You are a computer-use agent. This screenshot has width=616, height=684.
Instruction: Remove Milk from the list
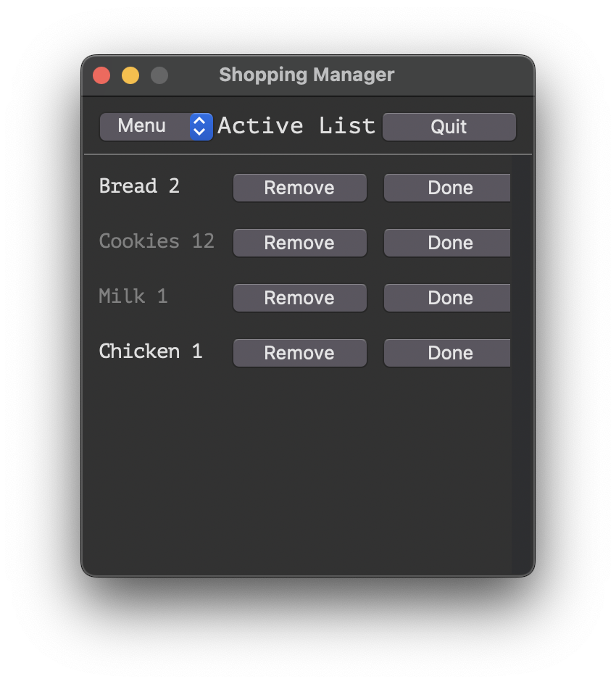click(299, 298)
